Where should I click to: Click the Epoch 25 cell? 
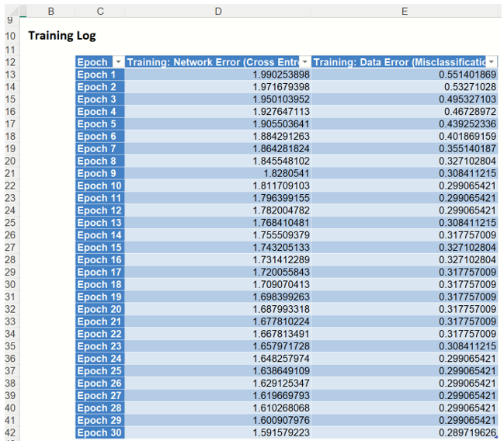coord(100,371)
